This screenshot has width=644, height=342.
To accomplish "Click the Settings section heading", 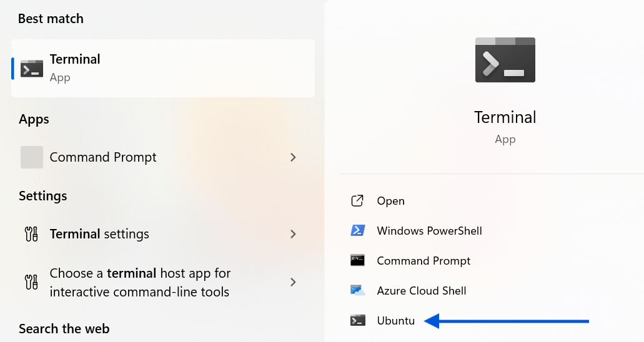I will [x=42, y=196].
